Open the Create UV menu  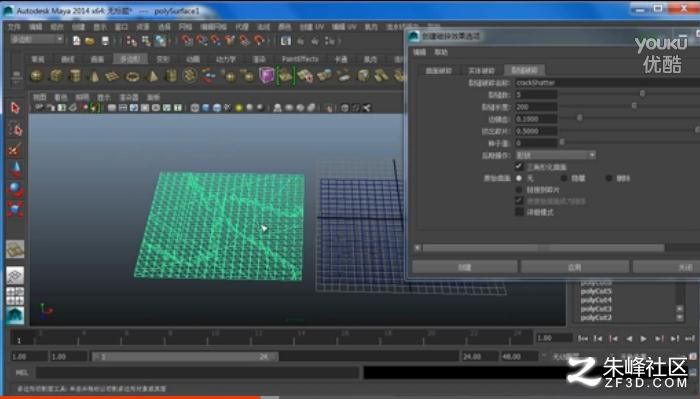click(x=312, y=27)
